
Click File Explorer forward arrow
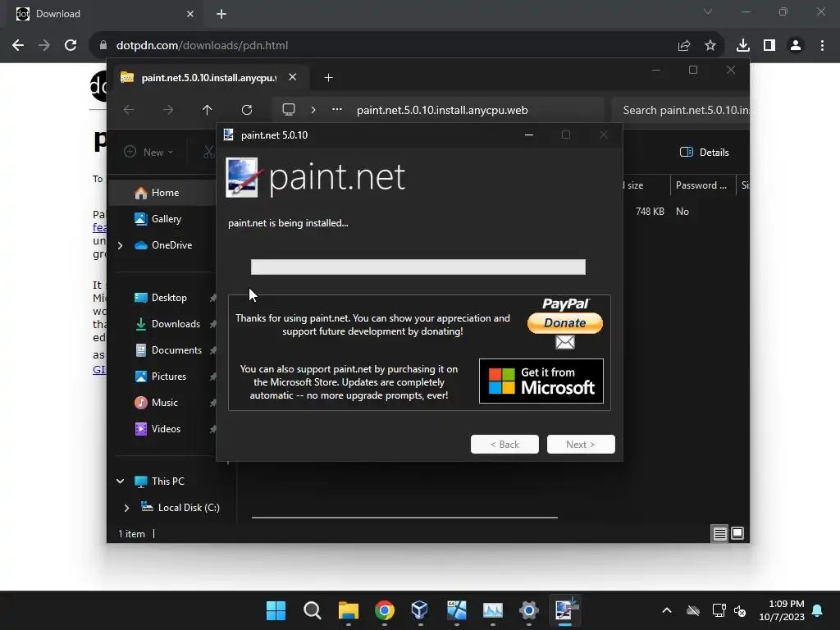pyautogui.click(x=168, y=110)
